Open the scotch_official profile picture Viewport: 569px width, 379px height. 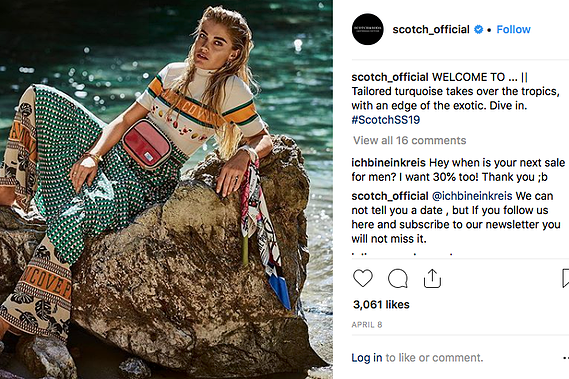point(368,29)
